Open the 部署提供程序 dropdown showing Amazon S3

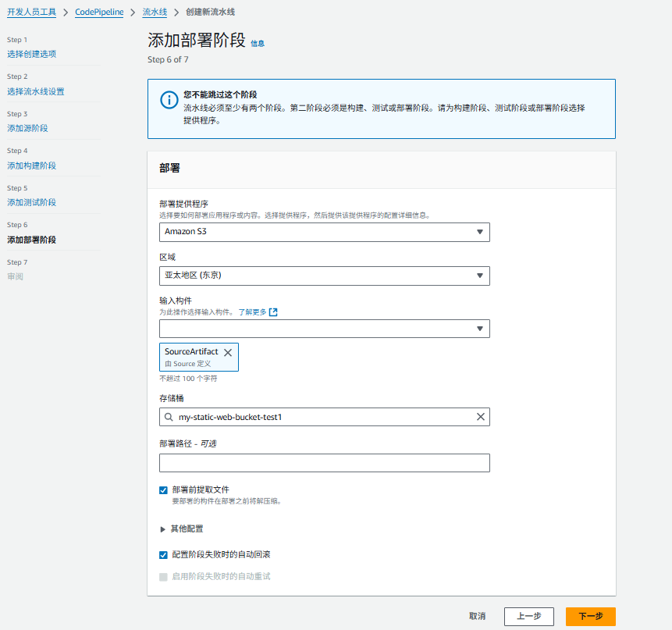(x=325, y=232)
